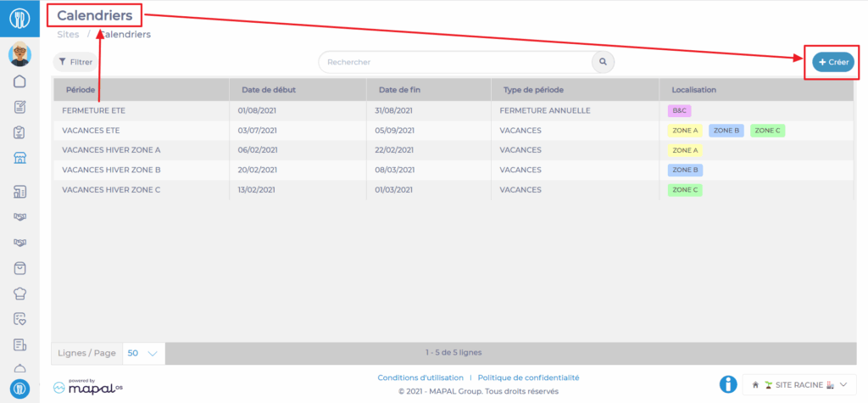
Task: Open the Conditions d'utilisation link
Action: click(x=420, y=378)
